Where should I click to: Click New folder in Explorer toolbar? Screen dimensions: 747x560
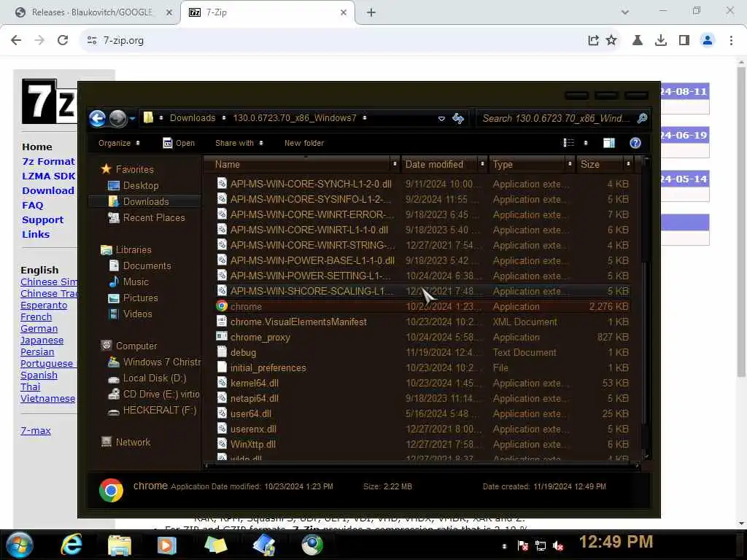(304, 143)
